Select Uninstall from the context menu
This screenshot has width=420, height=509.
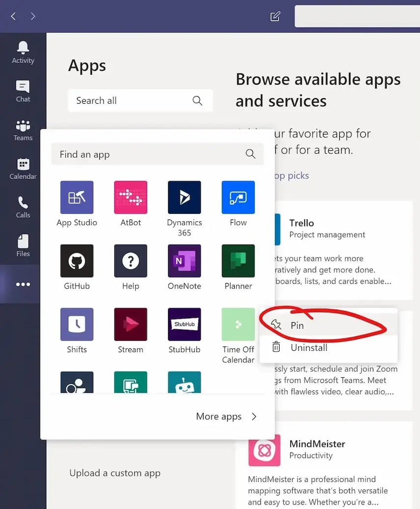tap(329, 348)
